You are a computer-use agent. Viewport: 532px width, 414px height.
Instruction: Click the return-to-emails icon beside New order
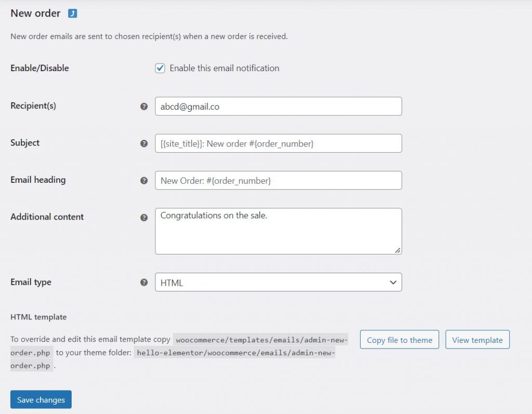point(72,13)
